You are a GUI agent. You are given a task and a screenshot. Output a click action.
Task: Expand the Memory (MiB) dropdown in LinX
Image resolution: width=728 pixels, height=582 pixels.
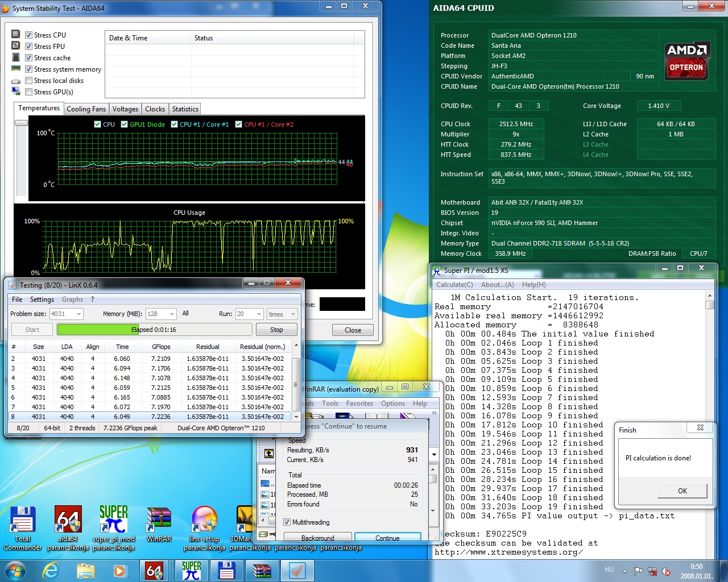point(172,314)
